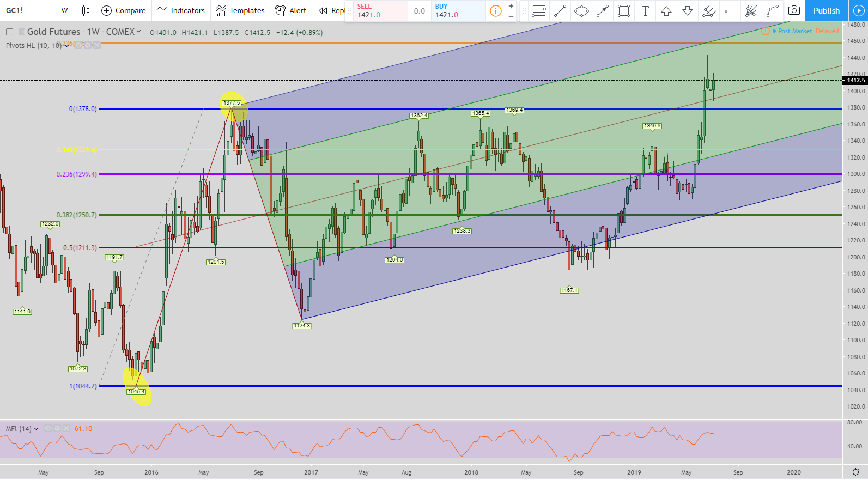The width and height of the screenshot is (868, 480).
Task: Click the orange data warning icon
Action: click(765, 31)
